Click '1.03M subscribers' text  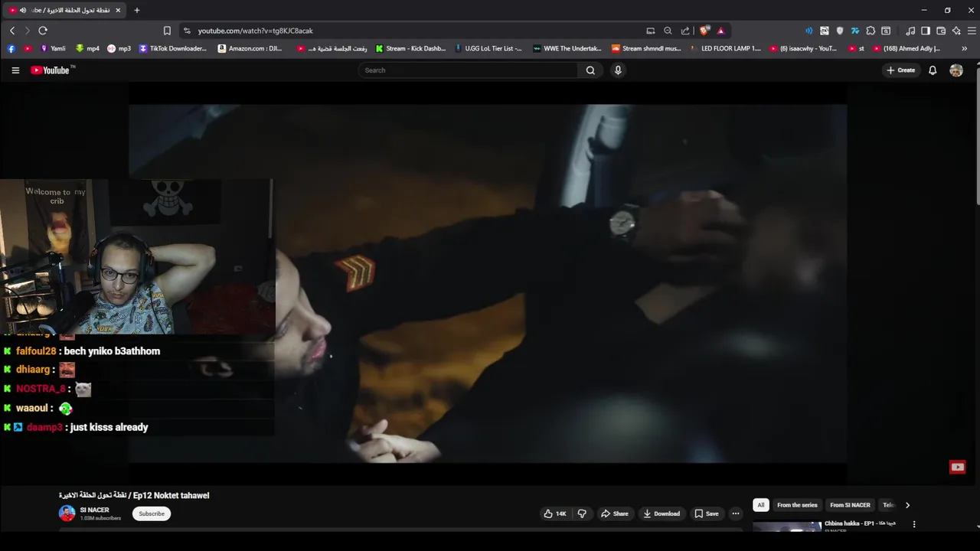tap(100, 518)
